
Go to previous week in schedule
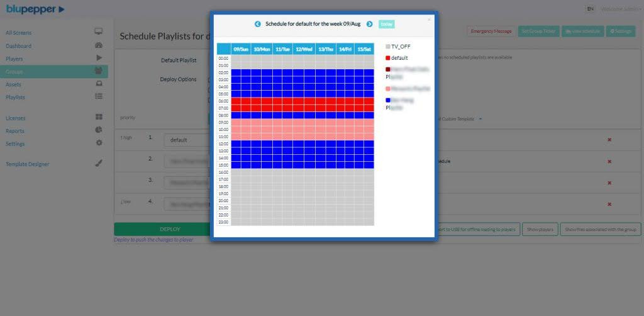pos(258,24)
